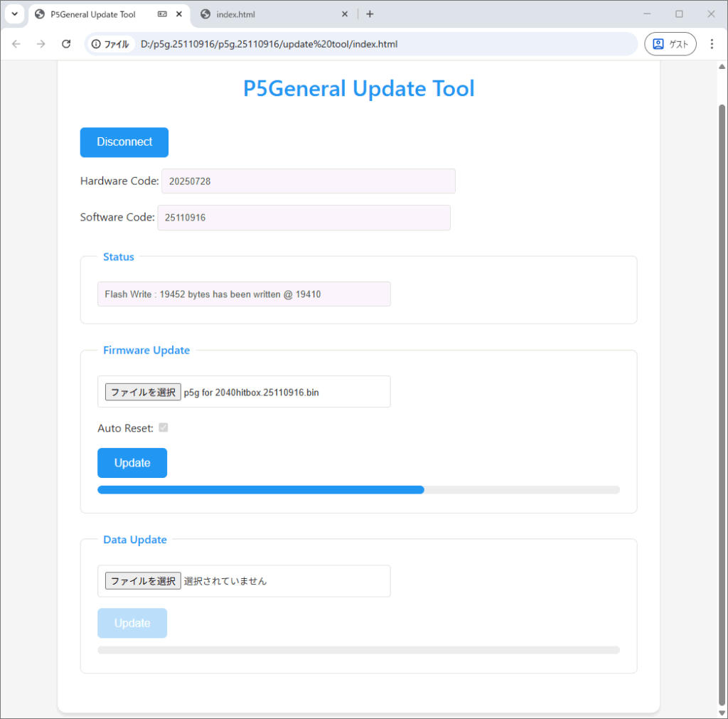Toggle the Auto Reset checkbox
This screenshot has width=728, height=719.
(x=164, y=428)
